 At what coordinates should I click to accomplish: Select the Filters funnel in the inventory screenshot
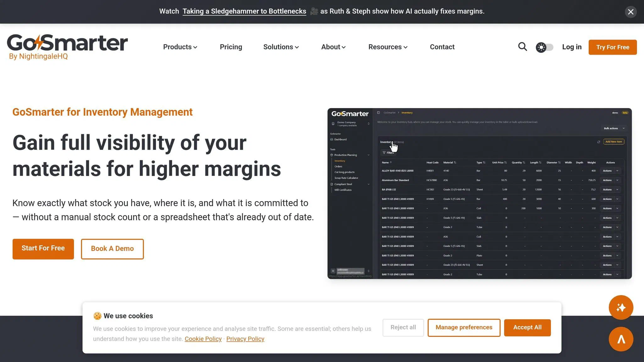[384, 153]
